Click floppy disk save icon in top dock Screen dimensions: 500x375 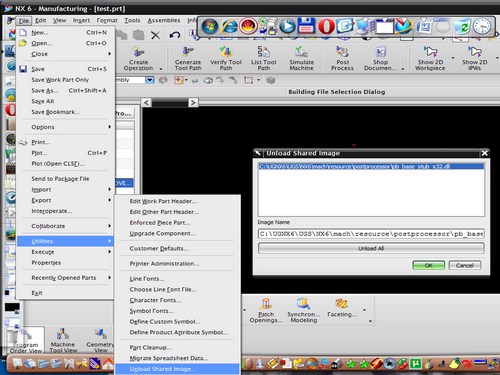tap(307, 26)
